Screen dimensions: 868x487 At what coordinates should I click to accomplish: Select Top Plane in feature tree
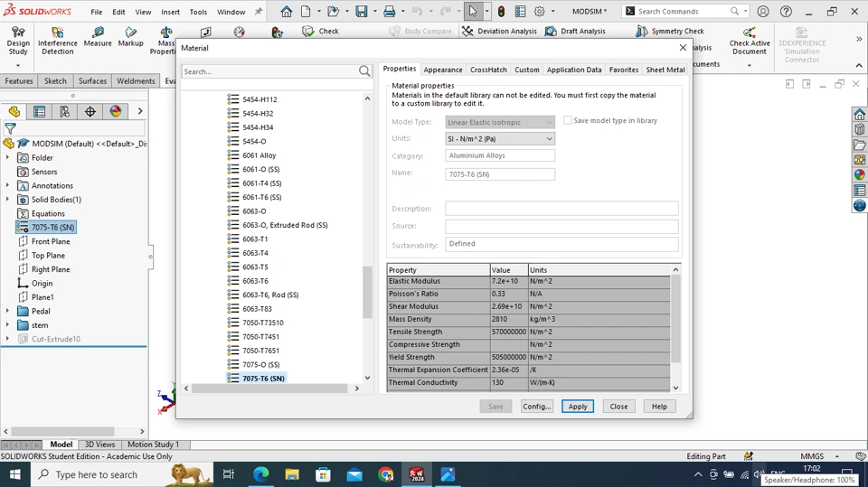(48, 255)
